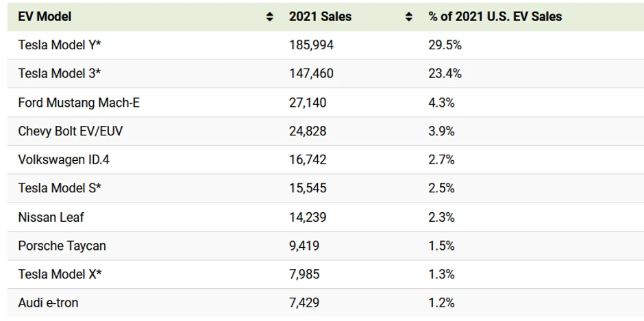Click the Tesla Model S* row label
This screenshot has height=321, width=644.
(60, 188)
